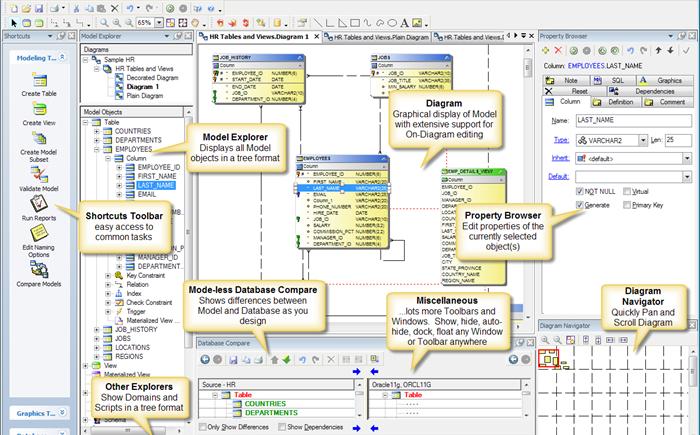
Task: Select the pointer arrow tool
Action: 14,22
